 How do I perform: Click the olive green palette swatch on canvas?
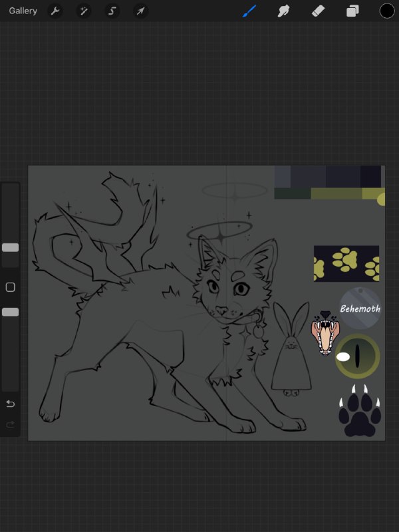336,194
